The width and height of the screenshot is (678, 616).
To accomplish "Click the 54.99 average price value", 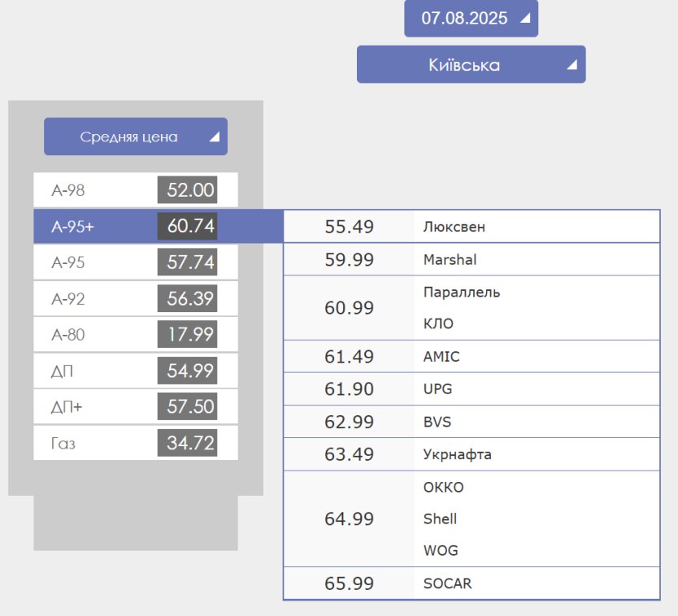I will click(187, 371).
